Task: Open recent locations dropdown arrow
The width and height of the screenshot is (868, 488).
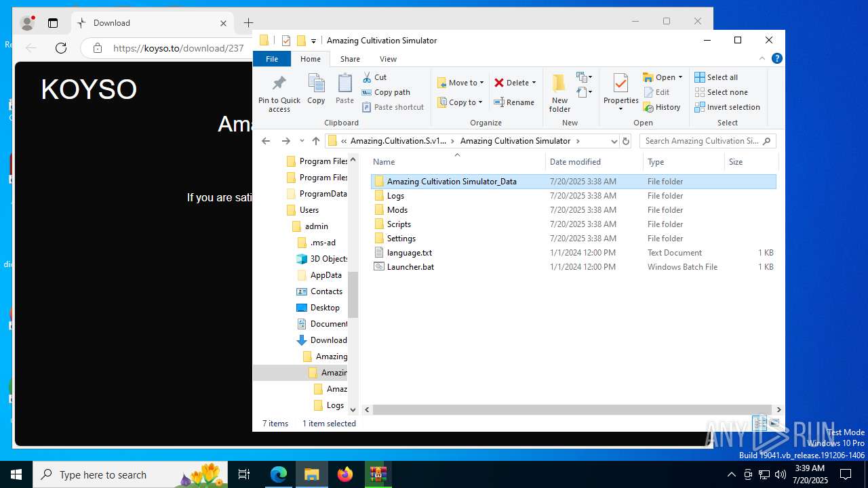Action: click(302, 141)
